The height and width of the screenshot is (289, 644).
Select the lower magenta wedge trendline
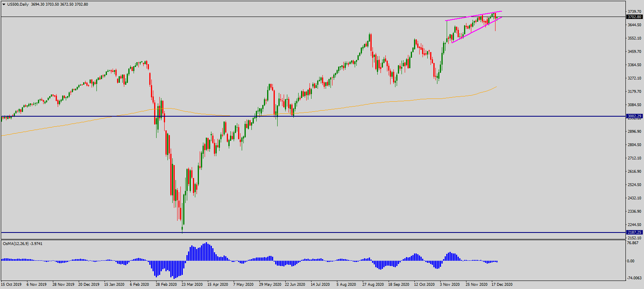click(477, 30)
